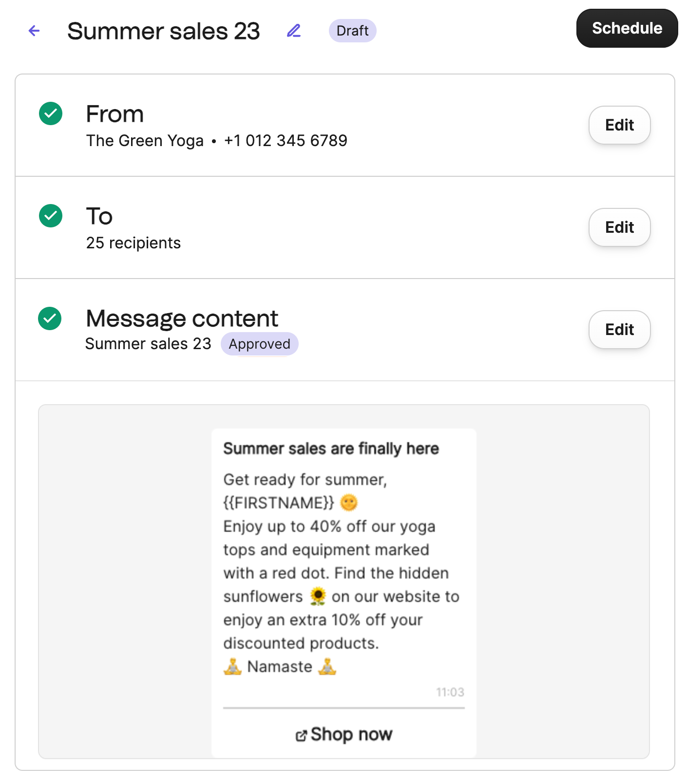The image size is (687, 784).
Task: Click the Draft status badge
Action: tap(352, 31)
